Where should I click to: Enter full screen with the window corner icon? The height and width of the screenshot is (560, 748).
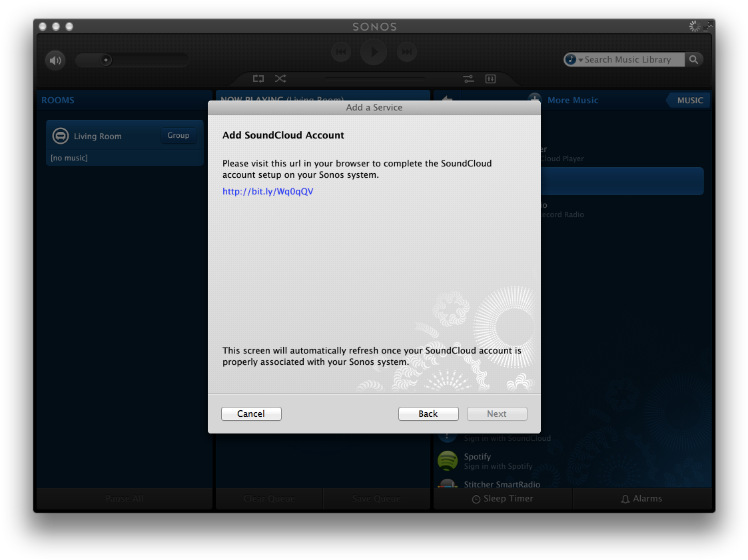point(707,27)
